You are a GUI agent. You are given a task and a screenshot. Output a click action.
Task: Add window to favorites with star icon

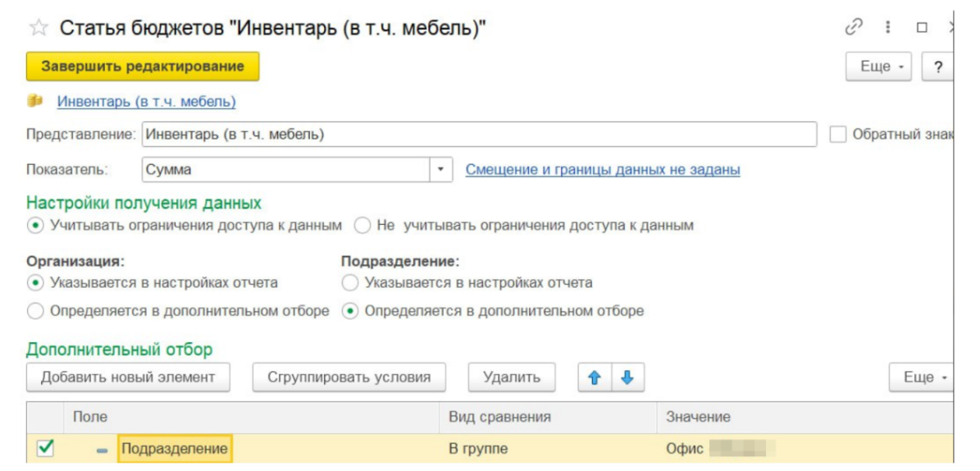click(39, 29)
